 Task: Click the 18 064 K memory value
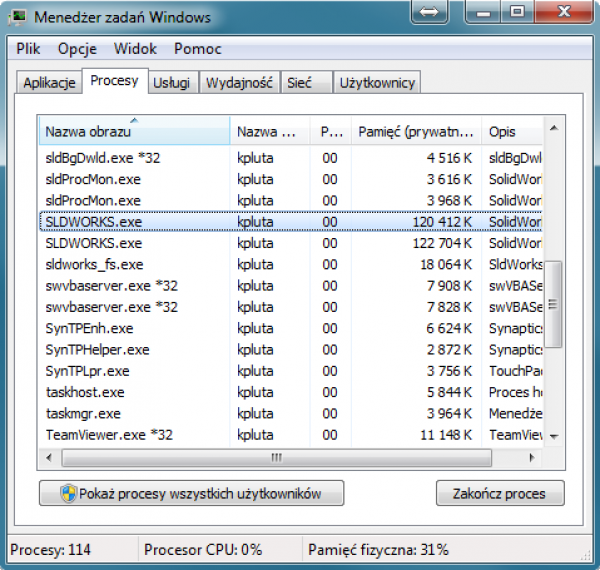(446, 264)
